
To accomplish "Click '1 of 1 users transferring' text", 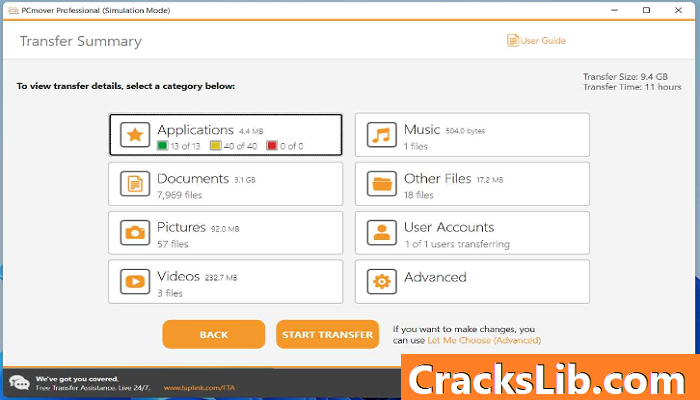I will 457,244.
